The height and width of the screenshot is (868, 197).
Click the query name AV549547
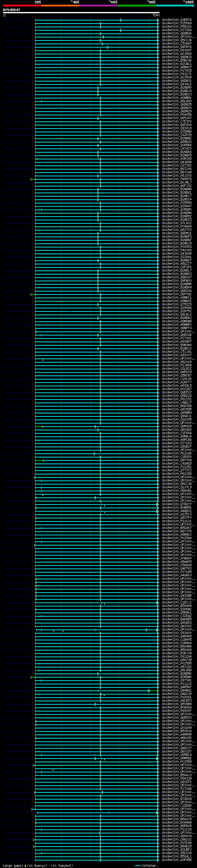(x=11, y=10)
